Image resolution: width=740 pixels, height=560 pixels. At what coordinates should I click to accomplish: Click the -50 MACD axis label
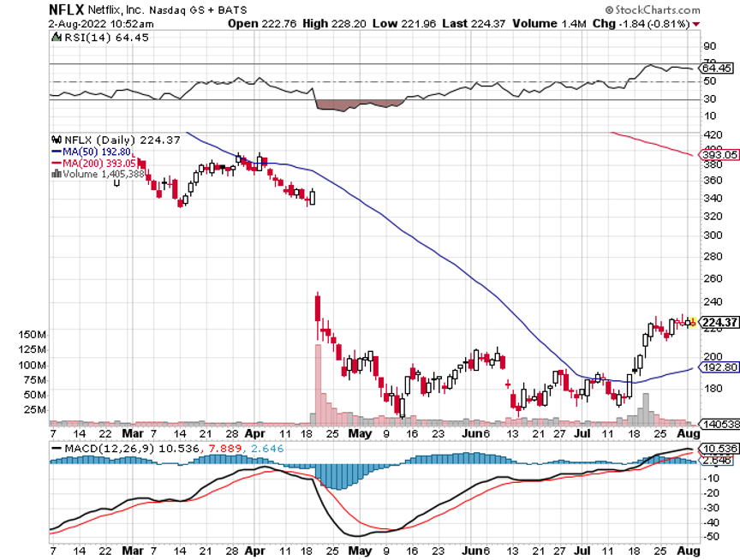(711, 537)
